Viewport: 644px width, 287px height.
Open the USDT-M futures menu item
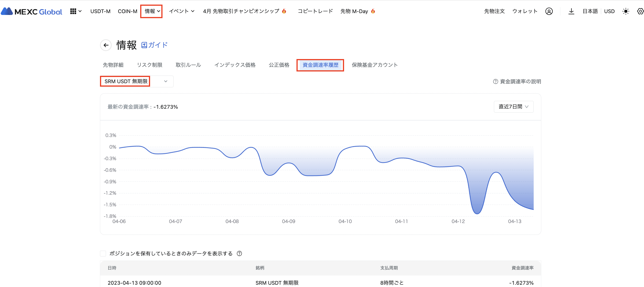[x=100, y=11]
